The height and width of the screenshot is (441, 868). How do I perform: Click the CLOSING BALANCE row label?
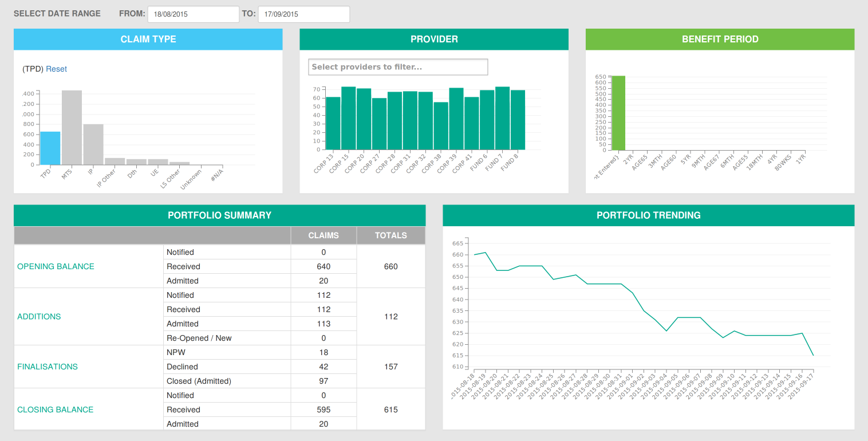(x=55, y=409)
